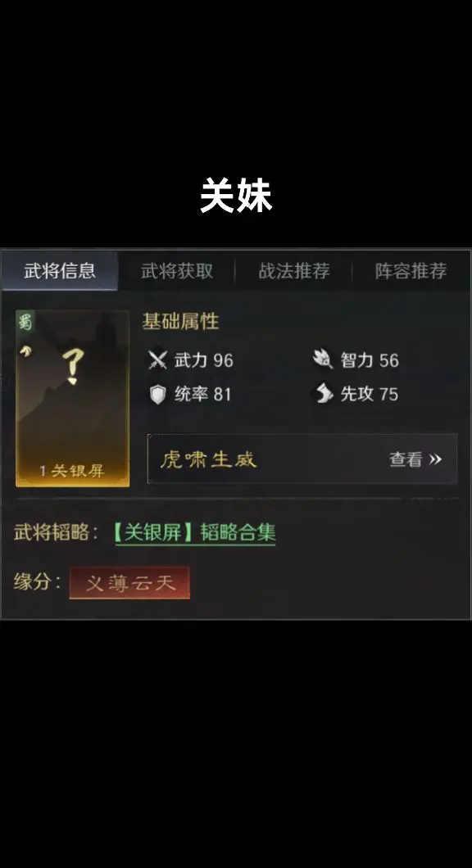472x868 pixels.
Task: Open the 虎啸生威 skill row
Action: point(302,459)
